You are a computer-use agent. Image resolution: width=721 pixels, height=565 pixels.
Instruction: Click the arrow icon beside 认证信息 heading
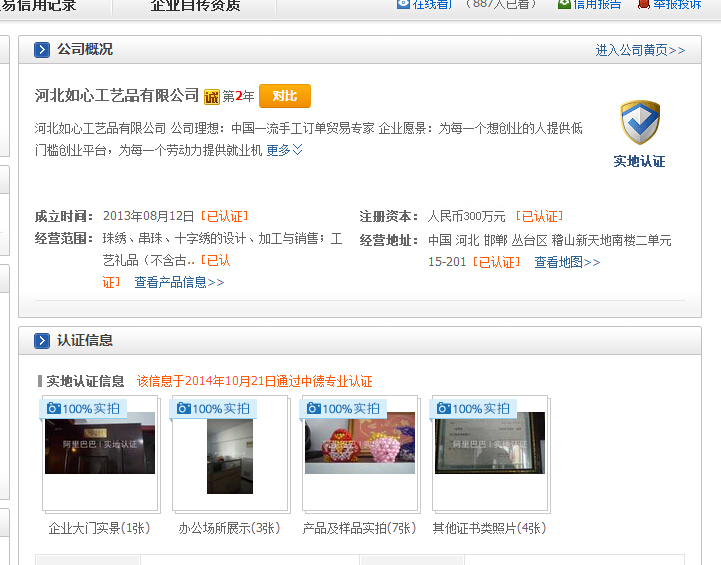pos(42,341)
